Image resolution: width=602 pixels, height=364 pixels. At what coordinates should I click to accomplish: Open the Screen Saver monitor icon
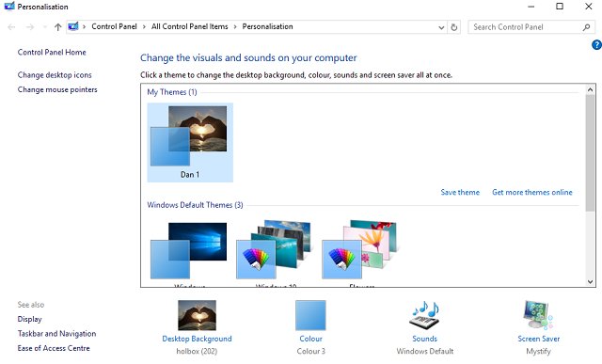[538, 315]
